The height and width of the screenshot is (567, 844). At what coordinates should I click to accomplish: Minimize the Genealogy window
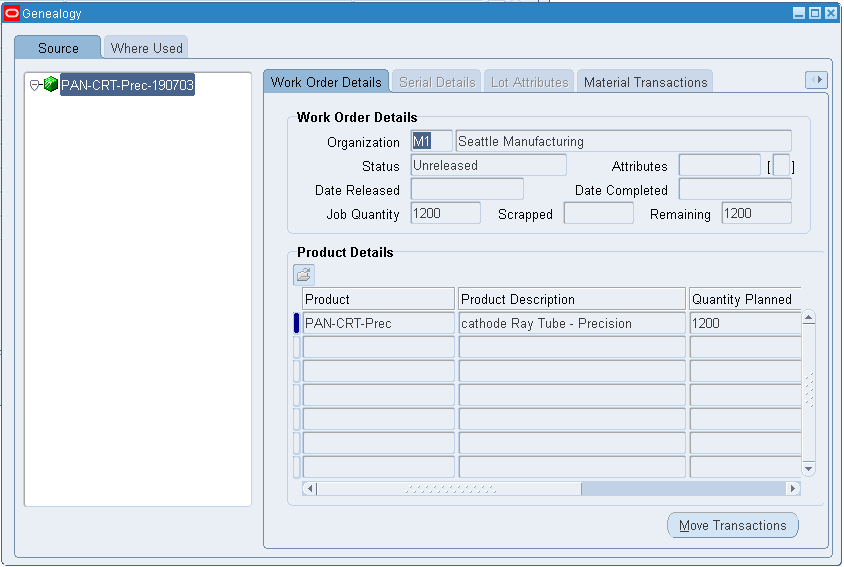coord(799,13)
